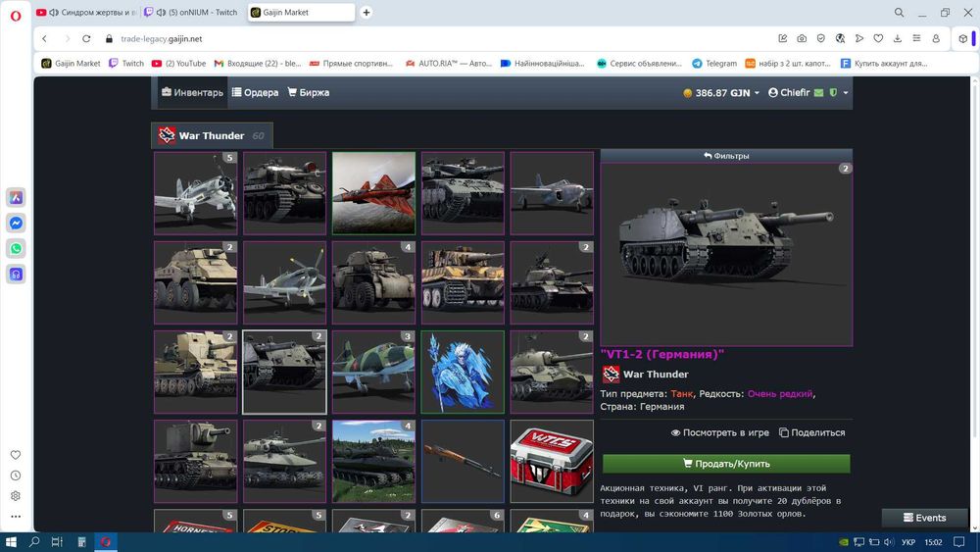The image size is (980, 552).
Task: Select red WTCS crate thumbnail
Action: [552, 462]
